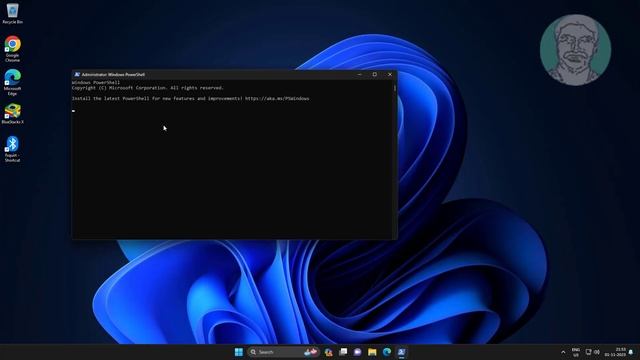
Task: Click the round avatar portrait on the desktop
Action: tap(576, 50)
